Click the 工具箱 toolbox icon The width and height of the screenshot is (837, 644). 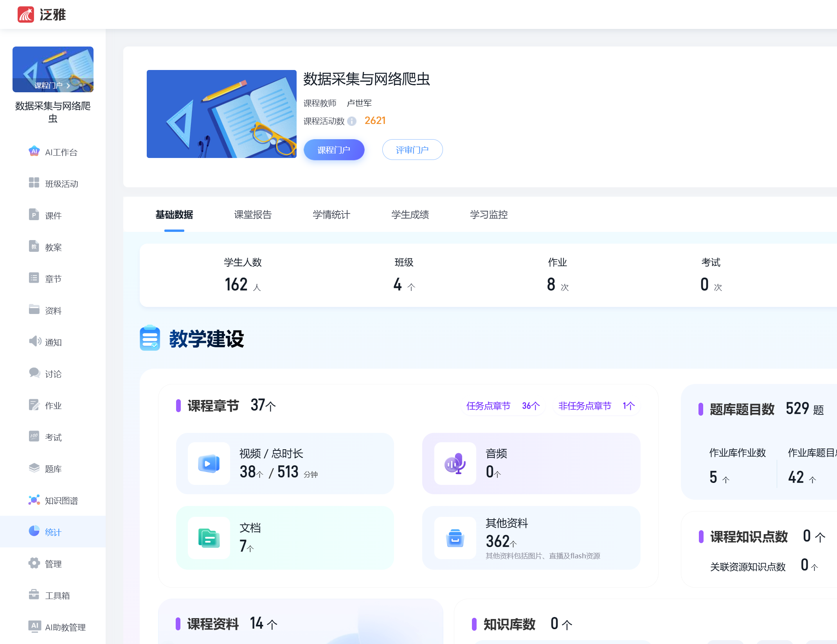34,595
